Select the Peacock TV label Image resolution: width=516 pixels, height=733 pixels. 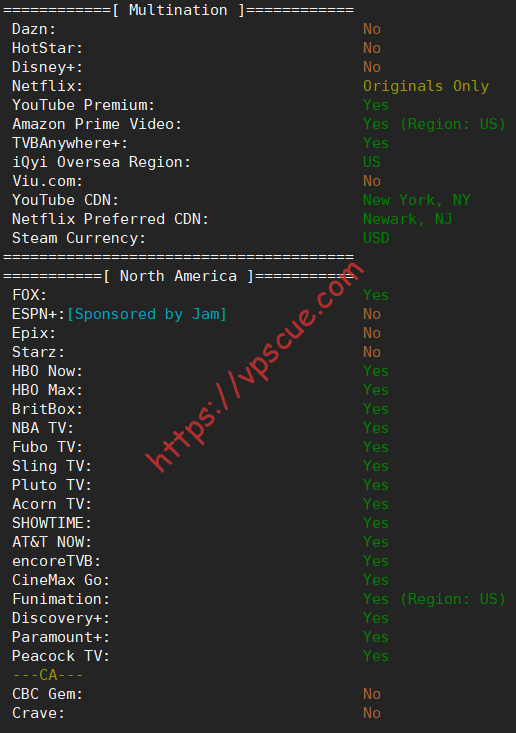coord(60,656)
